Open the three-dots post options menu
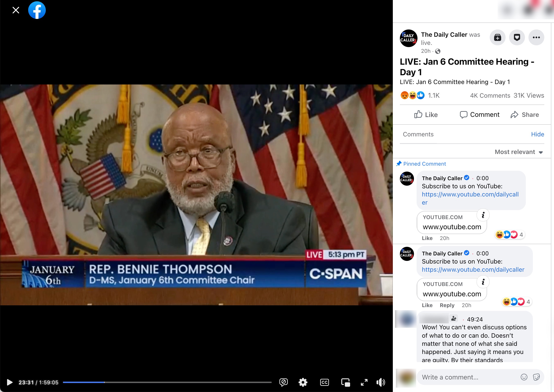The image size is (554, 392). pyautogui.click(x=536, y=37)
